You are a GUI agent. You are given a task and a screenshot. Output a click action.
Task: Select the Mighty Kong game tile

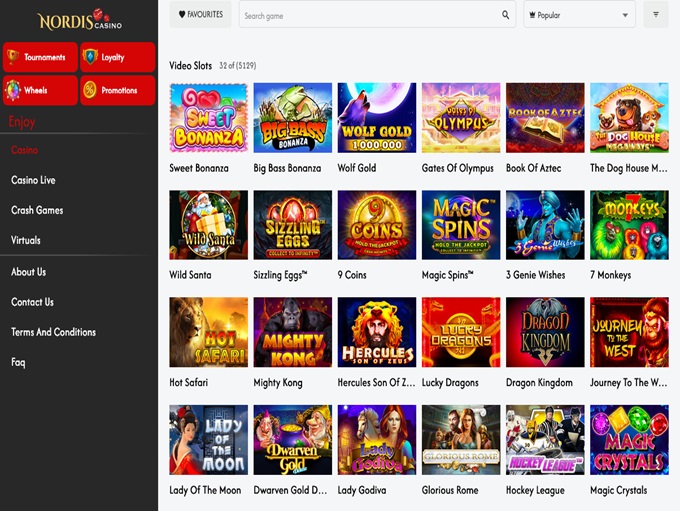pos(293,332)
